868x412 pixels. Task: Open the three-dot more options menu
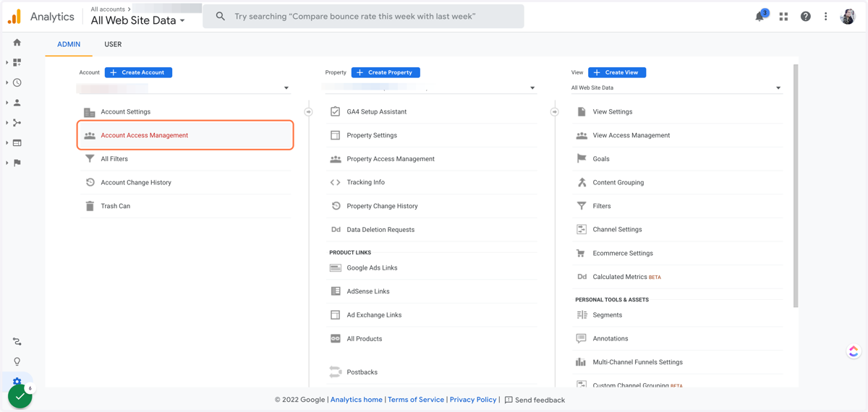coord(825,17)
